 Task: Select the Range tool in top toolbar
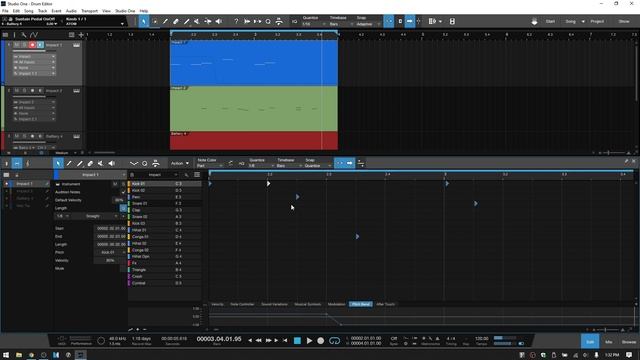[x=155, y=21]
